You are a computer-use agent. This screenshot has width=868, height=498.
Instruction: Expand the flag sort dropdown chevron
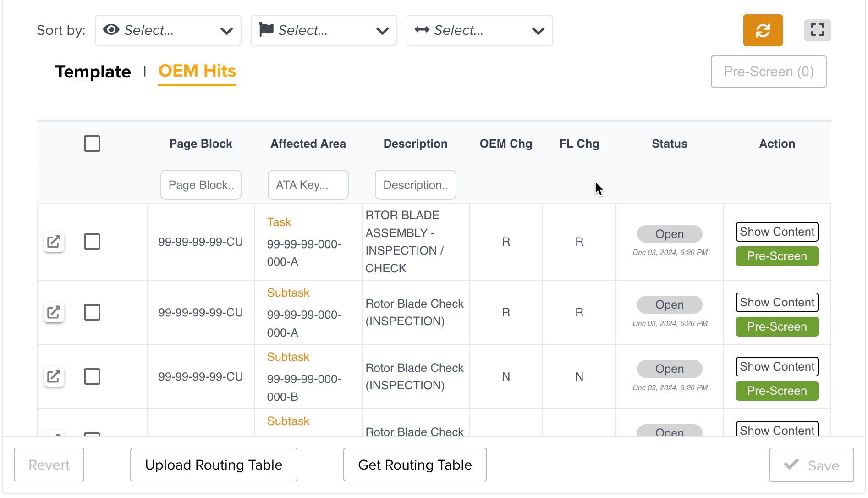tap(382, 31)
